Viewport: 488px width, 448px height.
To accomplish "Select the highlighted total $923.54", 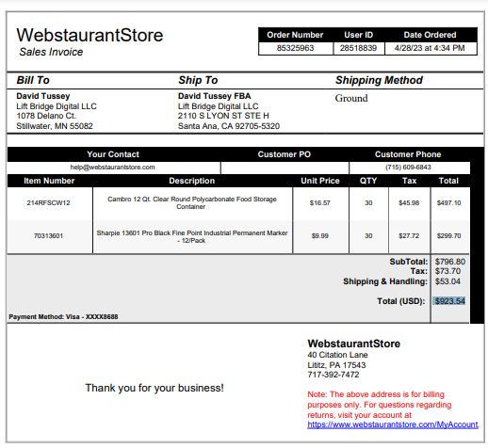I will [449, 301].
